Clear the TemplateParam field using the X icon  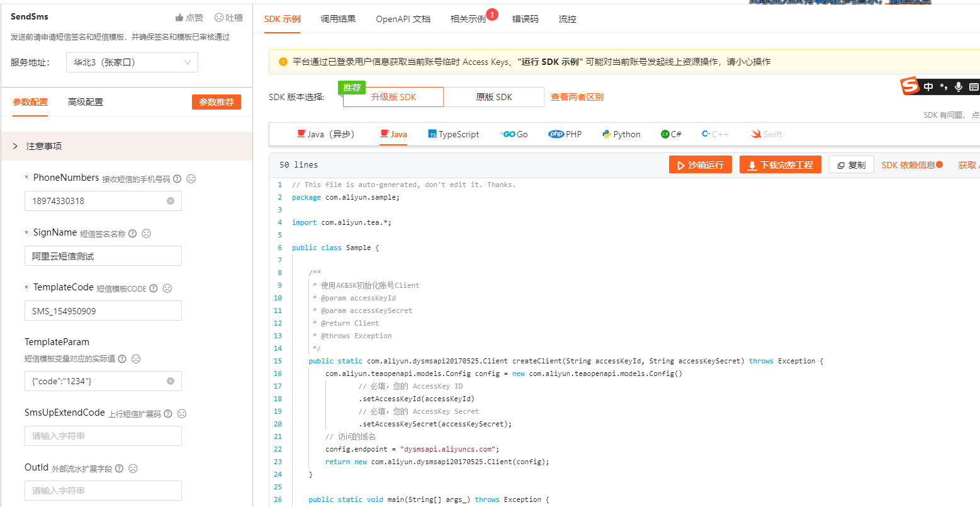[171, 381]
